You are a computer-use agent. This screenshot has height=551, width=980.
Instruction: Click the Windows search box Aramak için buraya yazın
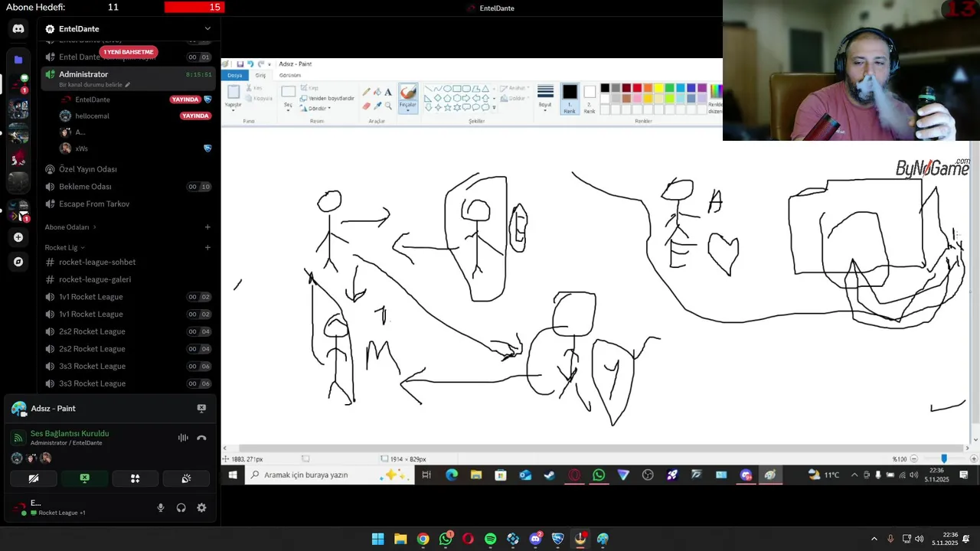coord(330,475)
